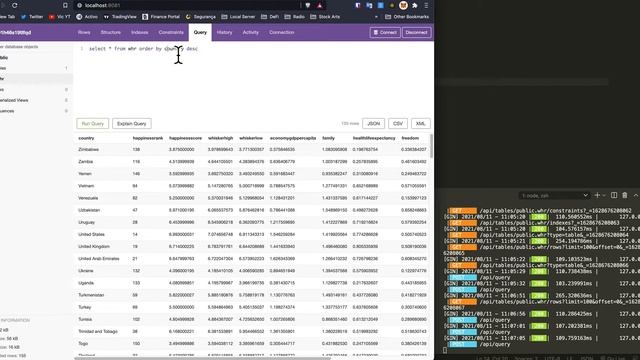Sort by the freedom column header
Screen dimensions: 640x360
point(410,138)
